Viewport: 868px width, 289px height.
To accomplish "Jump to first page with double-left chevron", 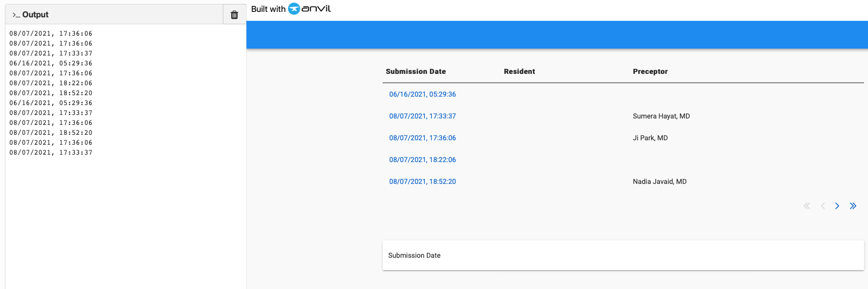I will click(806, 206).
